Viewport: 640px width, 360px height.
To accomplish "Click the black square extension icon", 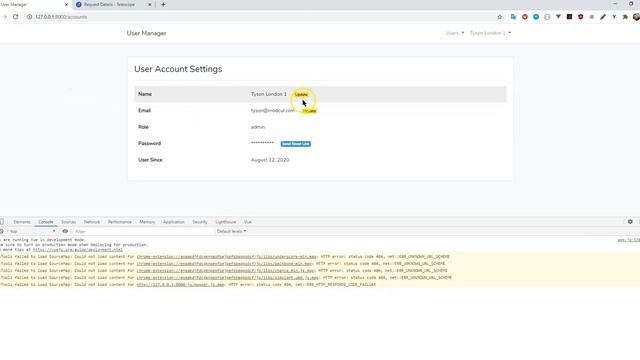I will pyautogui.click(x=569, y=17).
